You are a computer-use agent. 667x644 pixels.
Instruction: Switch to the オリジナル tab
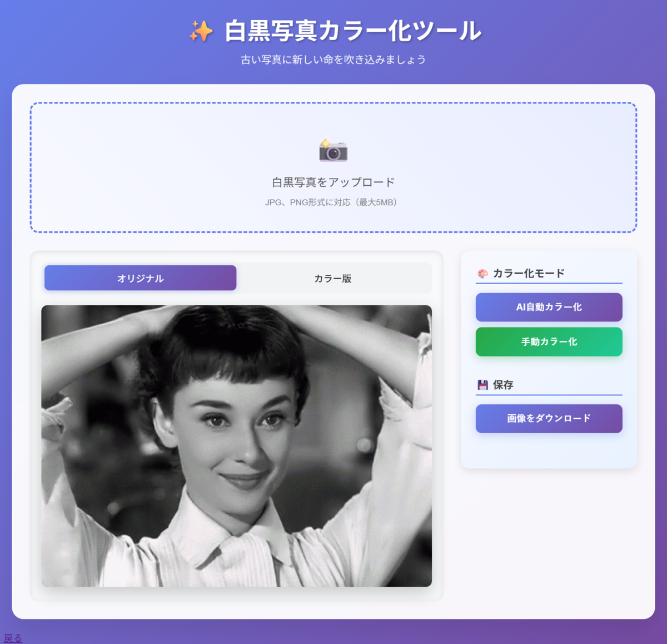[x=140, y=278]
